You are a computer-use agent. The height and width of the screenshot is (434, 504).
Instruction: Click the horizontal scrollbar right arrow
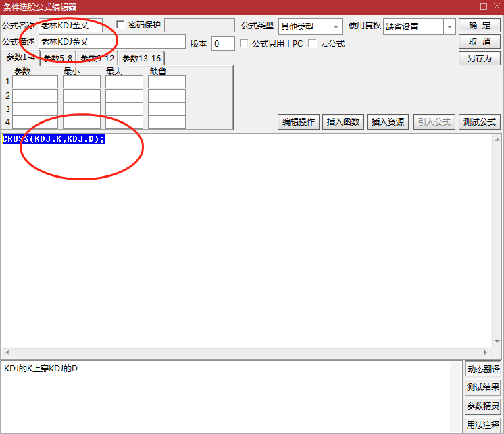(486, 352)
